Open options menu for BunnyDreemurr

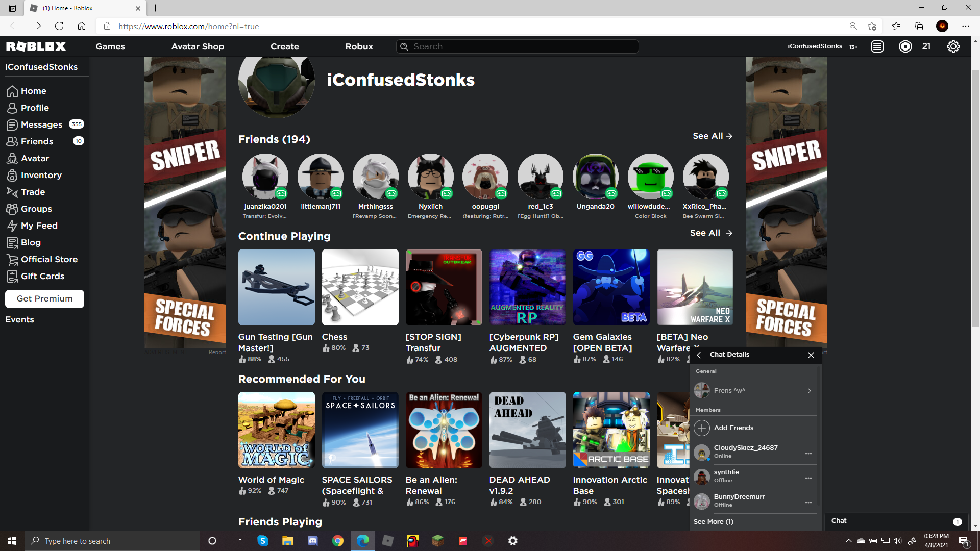[808, 503]
